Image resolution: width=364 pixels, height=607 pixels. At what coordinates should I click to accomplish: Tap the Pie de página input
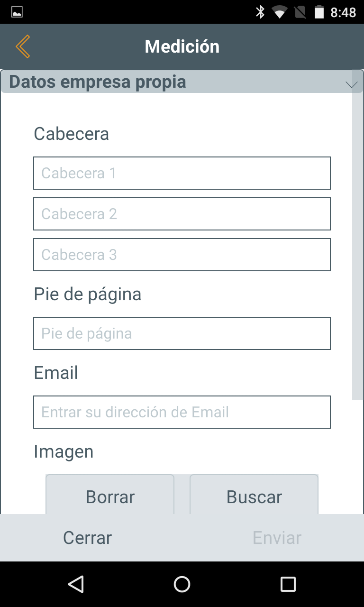point(182,333)
